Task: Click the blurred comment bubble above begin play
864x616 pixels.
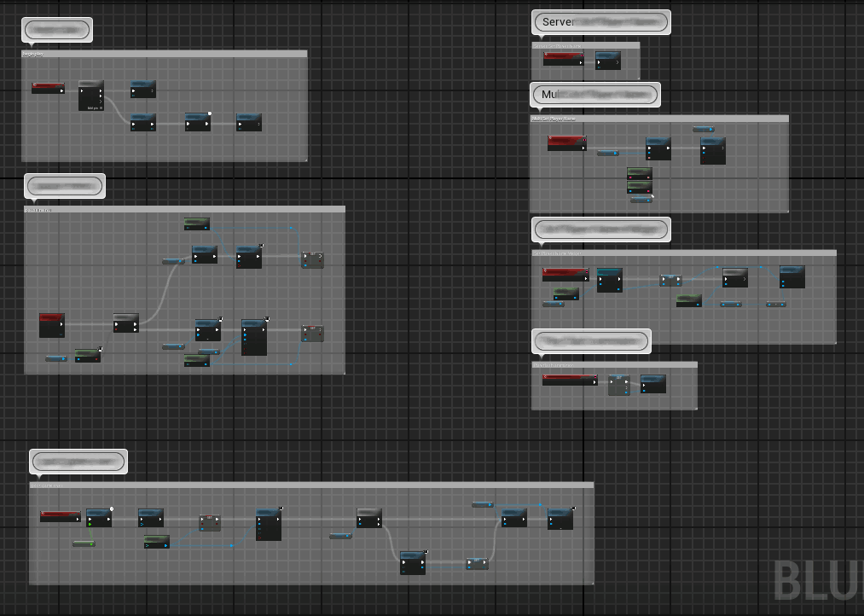Action: (56, 30)
